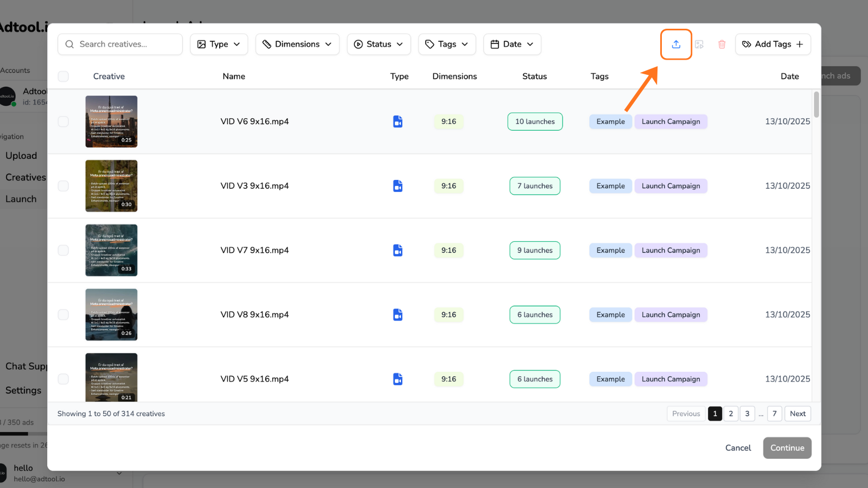The height and width of the screenshot is (488, 868).
Task: Click the search magnifier icon
Action: 69,44
